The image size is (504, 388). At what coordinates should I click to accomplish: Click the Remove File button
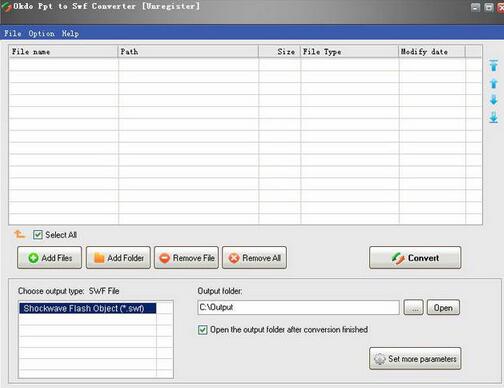point(186,258)
